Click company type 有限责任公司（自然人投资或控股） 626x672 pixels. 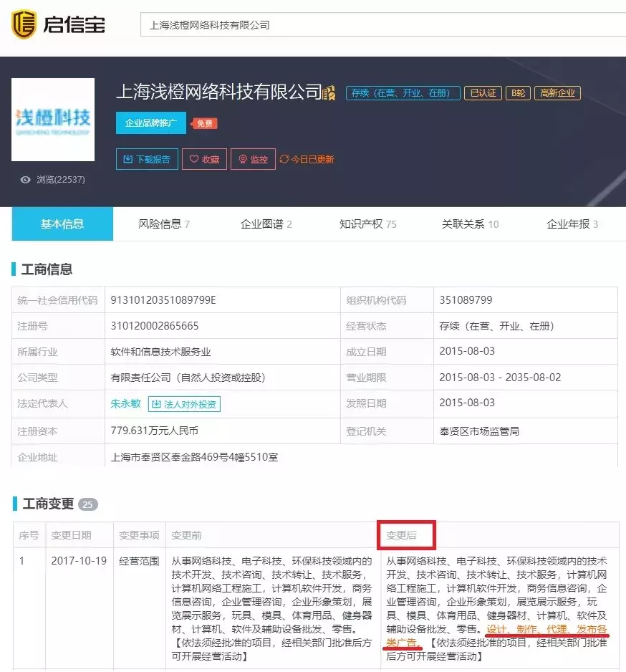tap(188, 378)
